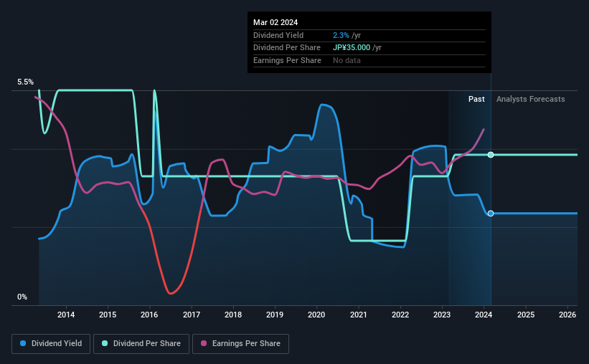The width and height of the screenshot is (589, 364).
Task: Select the blue dividend-yield marker at Mar 2024
Action: click(491, 214)
